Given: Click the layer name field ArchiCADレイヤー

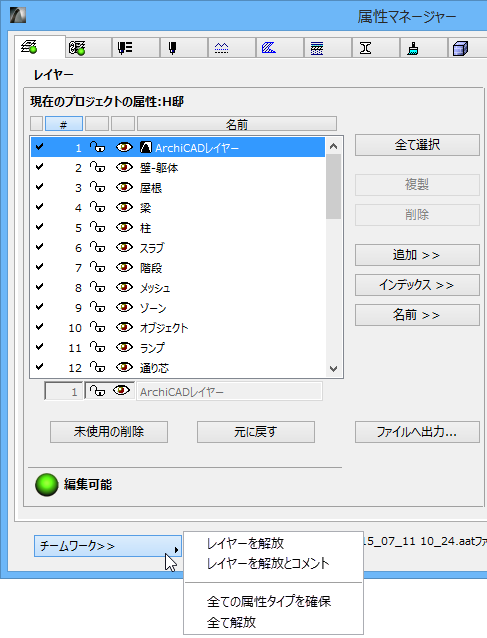Looking at the screenshot, I should pos(229,391).
